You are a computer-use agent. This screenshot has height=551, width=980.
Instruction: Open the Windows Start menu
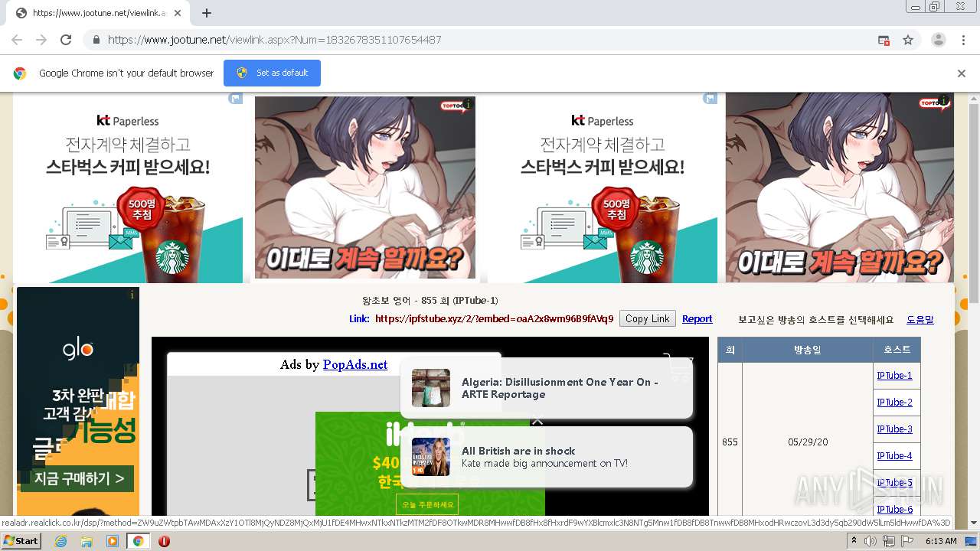(x=21, y=540)
